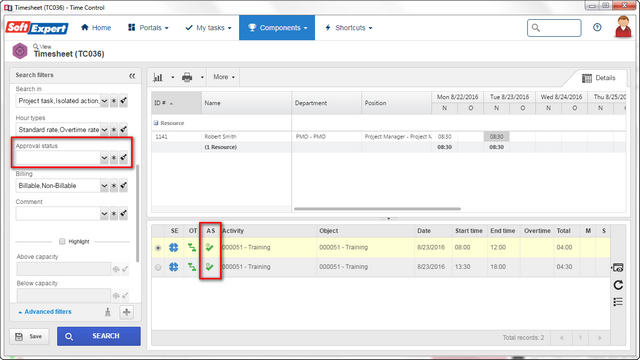
Task: Expand the Approval status dropdown
Action: point(104,158)
